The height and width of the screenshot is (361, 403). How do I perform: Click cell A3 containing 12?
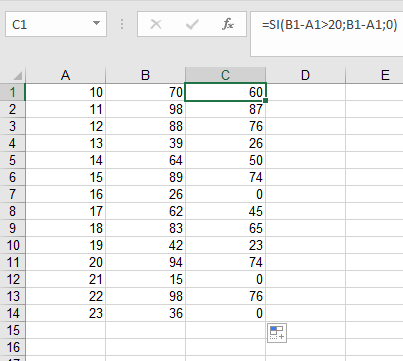click(65, 126)
